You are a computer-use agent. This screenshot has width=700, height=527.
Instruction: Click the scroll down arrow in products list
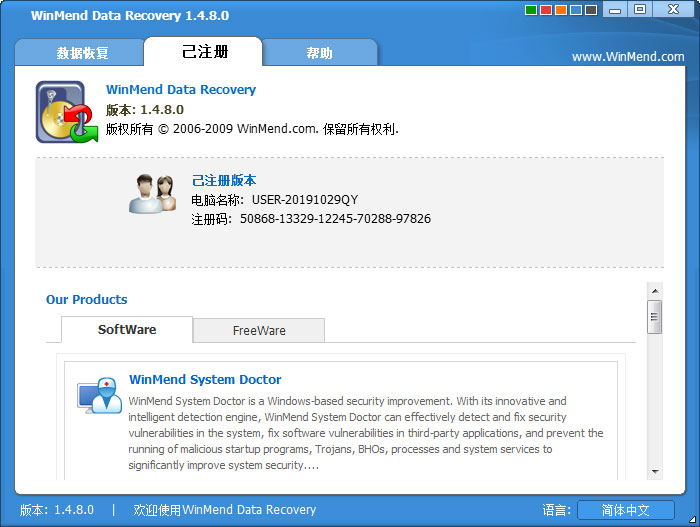[x=655, y=472]
